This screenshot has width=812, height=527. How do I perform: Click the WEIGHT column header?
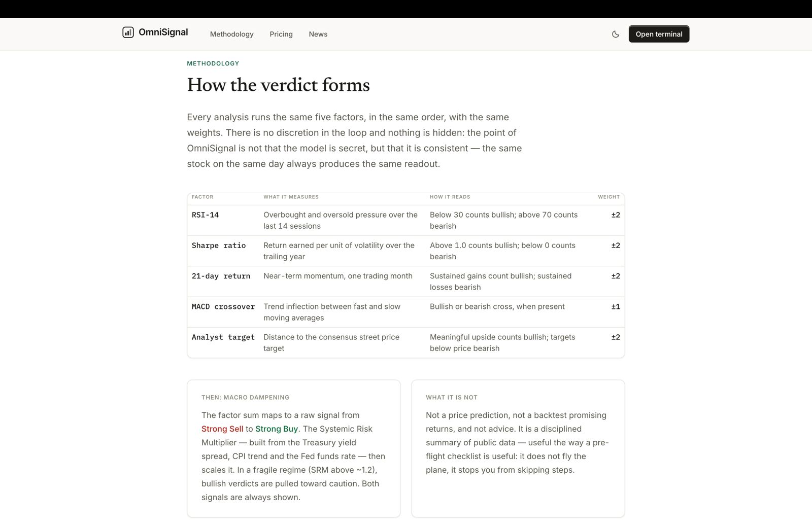point(608,197)
